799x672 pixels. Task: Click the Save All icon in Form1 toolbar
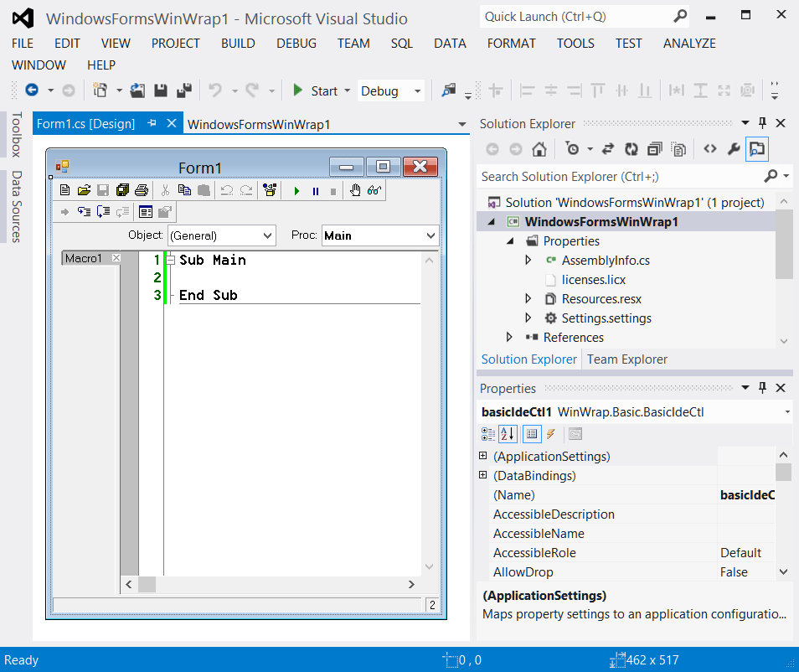pyautogui.click(x=122, y=190)
